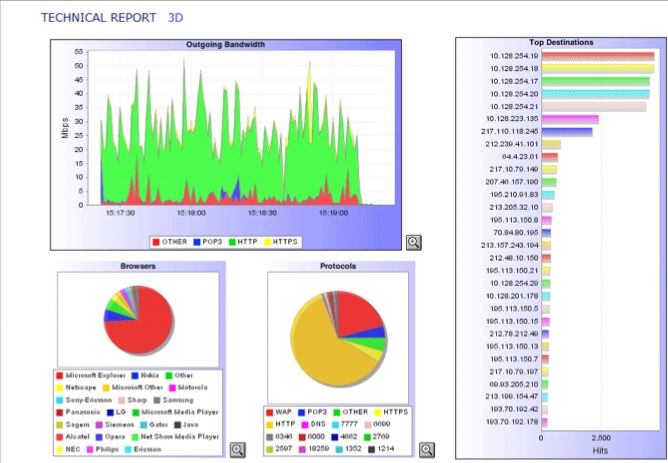The height and width of the screenshot is (463, 668).
Task: Pick the yellow HTTPS bandwidth legend swatch
Action: pyautogui.click(x=268, y=242)
